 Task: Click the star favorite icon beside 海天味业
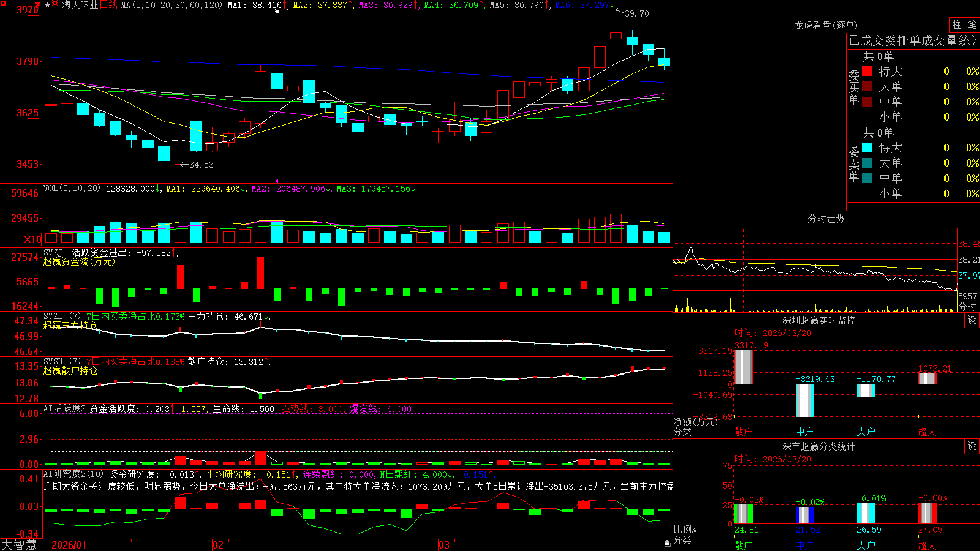coord(48,5)
